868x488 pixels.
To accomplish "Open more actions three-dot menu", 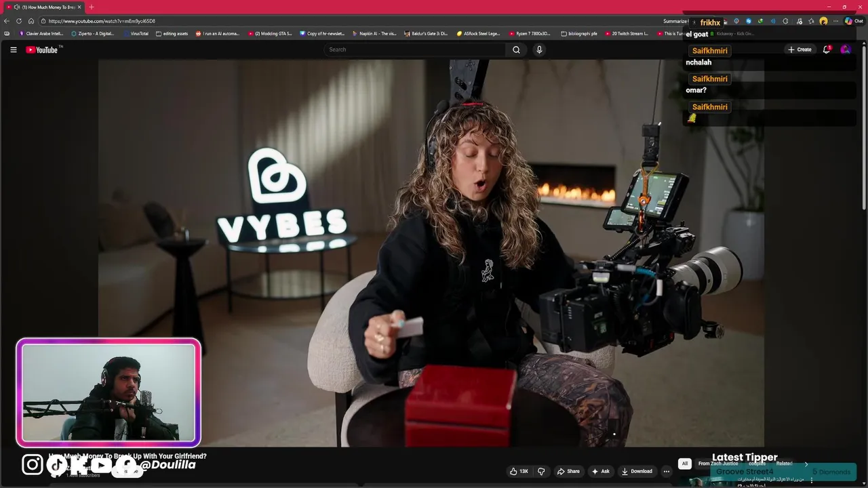I will pos(667,471).
